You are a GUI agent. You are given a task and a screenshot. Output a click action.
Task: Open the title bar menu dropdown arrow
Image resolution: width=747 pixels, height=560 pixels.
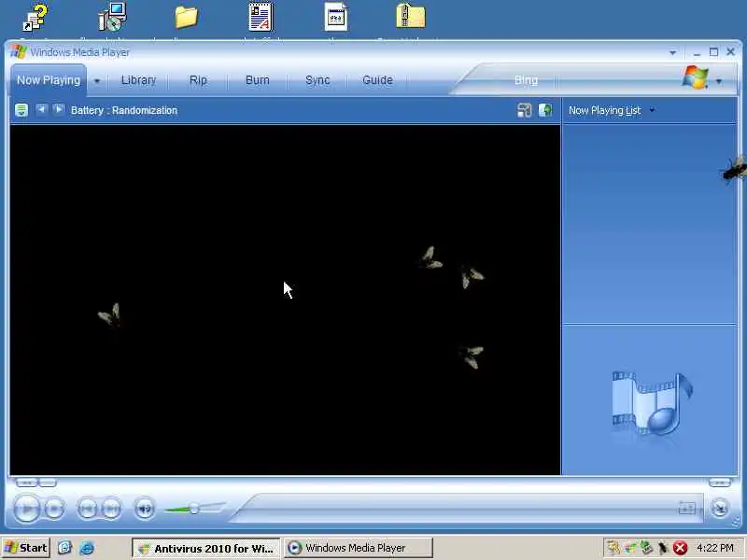[x=672, y=52]
